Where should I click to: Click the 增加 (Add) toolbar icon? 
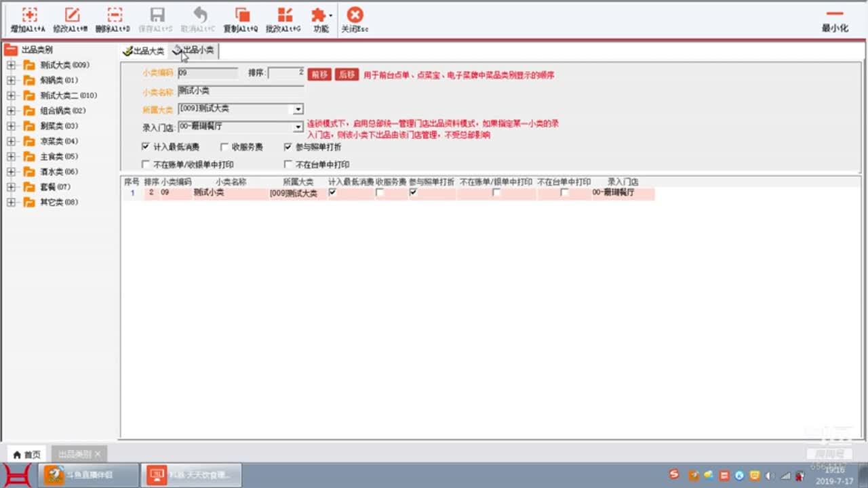(x=28, y=16)
